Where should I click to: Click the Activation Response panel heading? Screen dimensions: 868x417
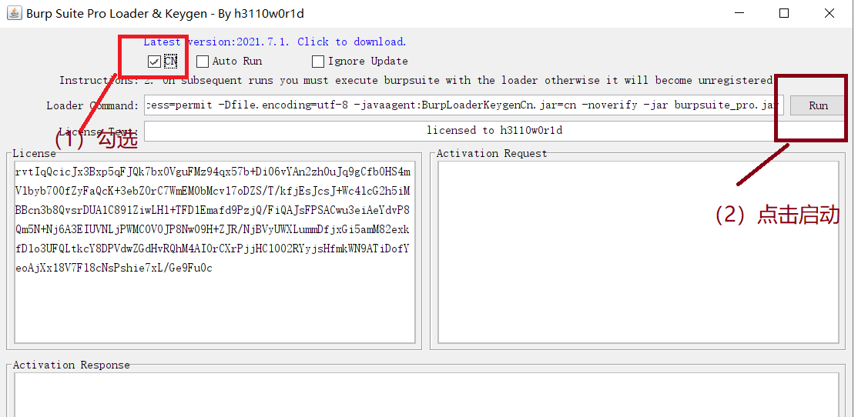72,365
